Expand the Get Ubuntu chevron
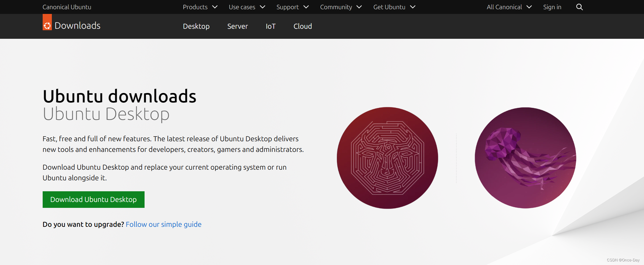 pos(413,7)
